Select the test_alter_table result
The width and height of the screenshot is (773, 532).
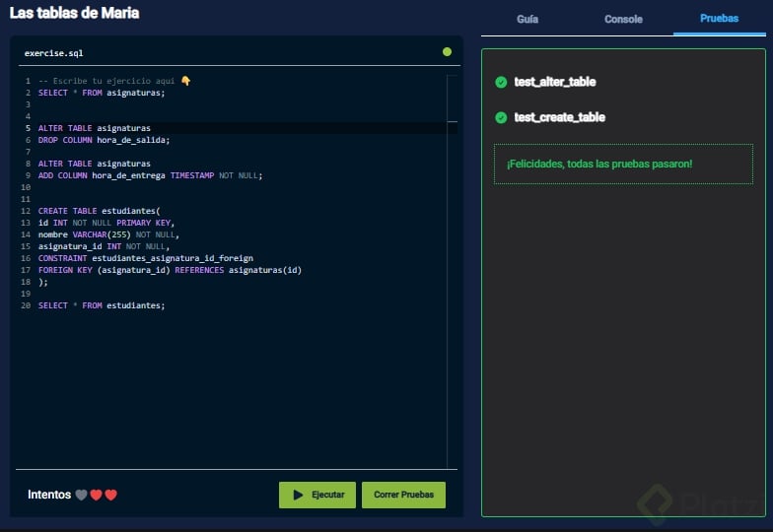(x=554, y=82)
